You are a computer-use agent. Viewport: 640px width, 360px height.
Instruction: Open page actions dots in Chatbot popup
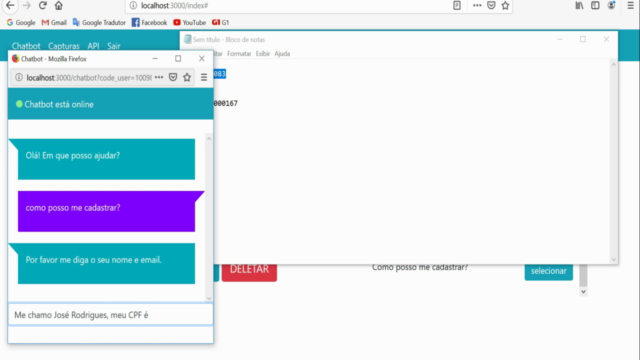(x=159, y=77)
